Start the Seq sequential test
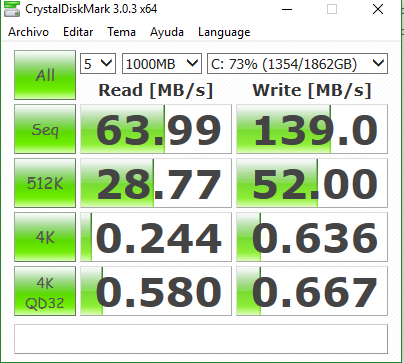404x363 pixels. (45, 129)
